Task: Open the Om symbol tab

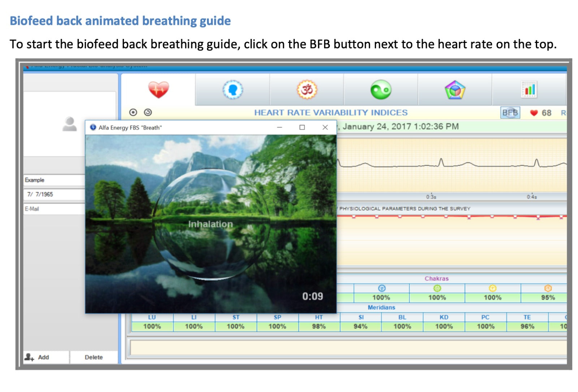Action: point(307,90)
